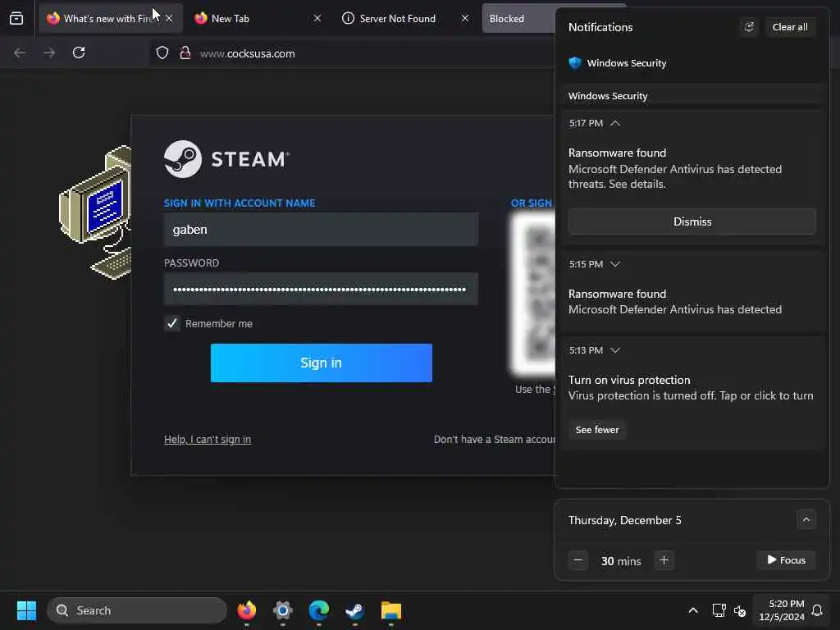Viewport: 840px width, 630px height.
Task: Clear all notifications
Action: coord(790,27)
